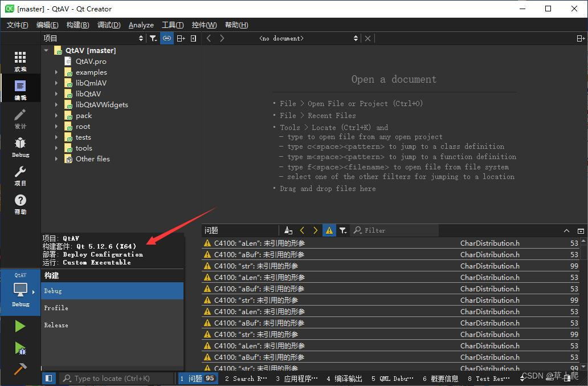Select QtAV.pro file in tree
The image size is (588, 386).
(x=91, y=61)
